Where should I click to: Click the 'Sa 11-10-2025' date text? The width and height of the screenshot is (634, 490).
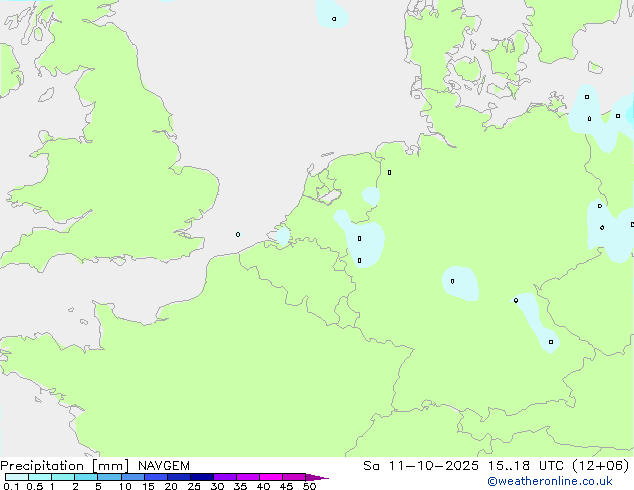pos(421,466)
